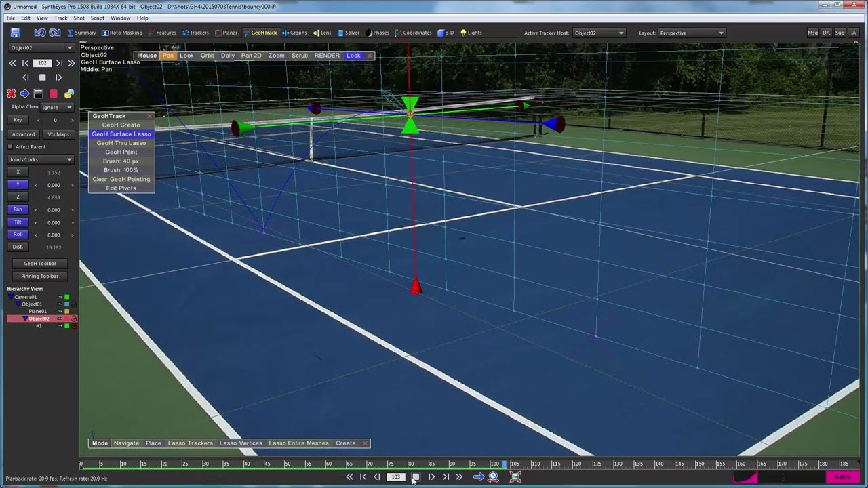Image resolution: width=868 pixels, height=488 pixels.
Task: Open the Solver room
Action: pyautogui.click(x=349, y=33)
